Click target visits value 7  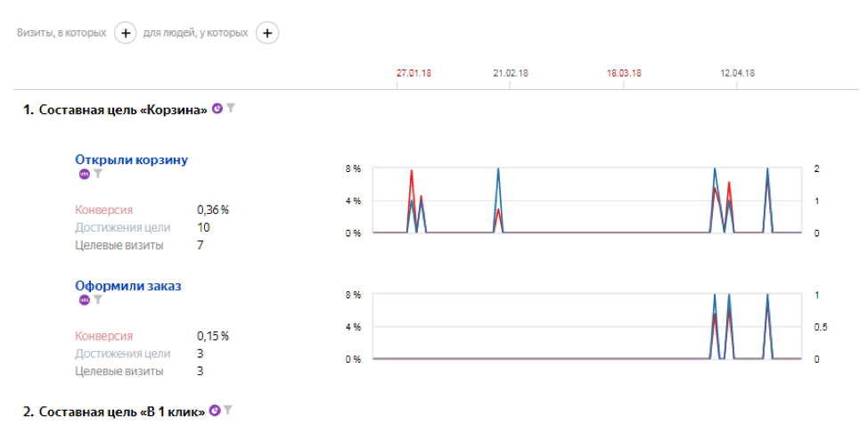[x=200, y=245]
